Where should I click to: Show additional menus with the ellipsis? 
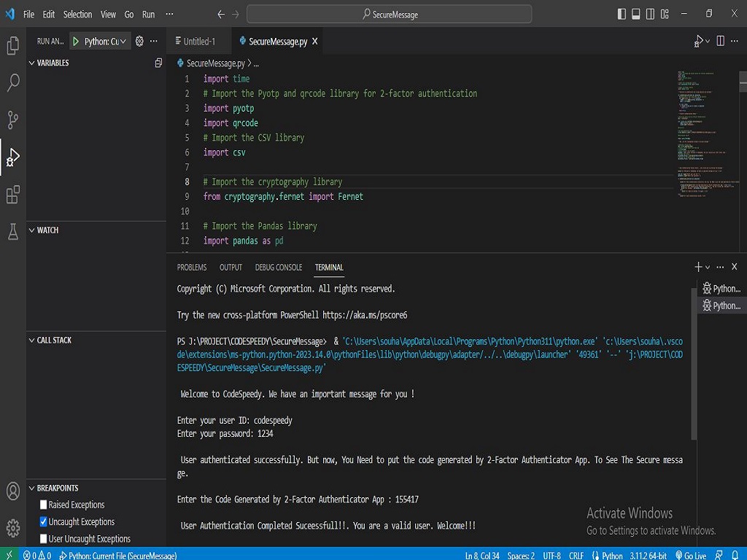[169, 15]
